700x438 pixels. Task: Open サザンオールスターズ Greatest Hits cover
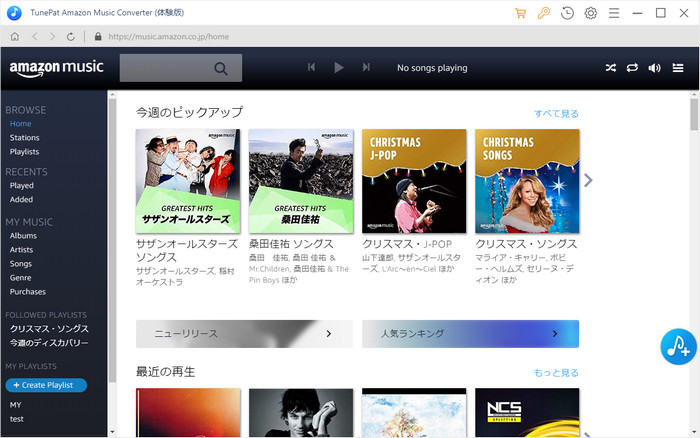pos(188,181)
